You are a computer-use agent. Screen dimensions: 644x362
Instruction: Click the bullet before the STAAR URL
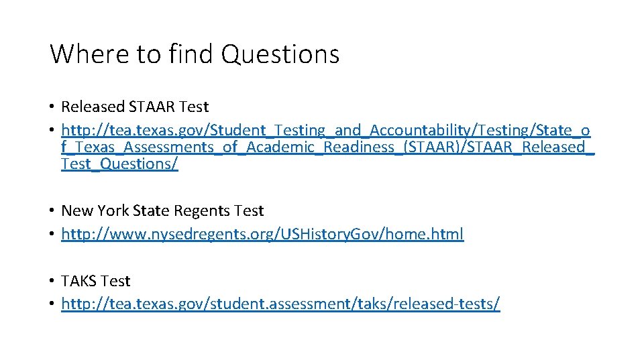click(52, 130)
